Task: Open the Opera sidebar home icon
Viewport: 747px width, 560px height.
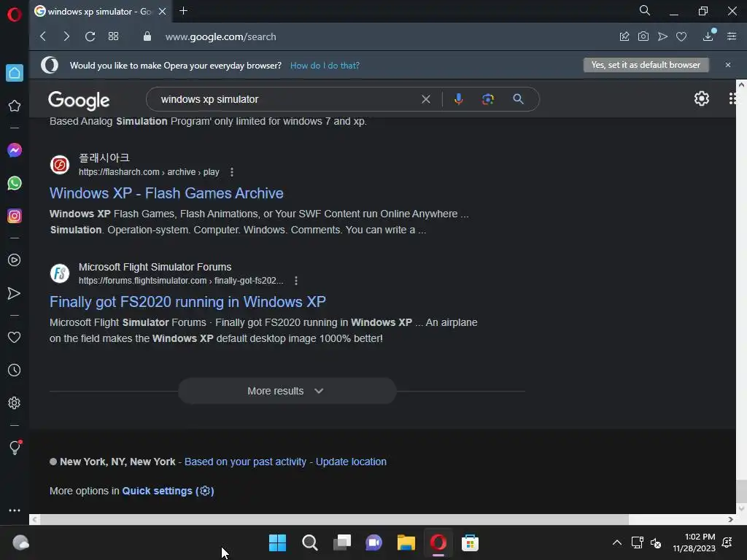Action: pos(15,73)
